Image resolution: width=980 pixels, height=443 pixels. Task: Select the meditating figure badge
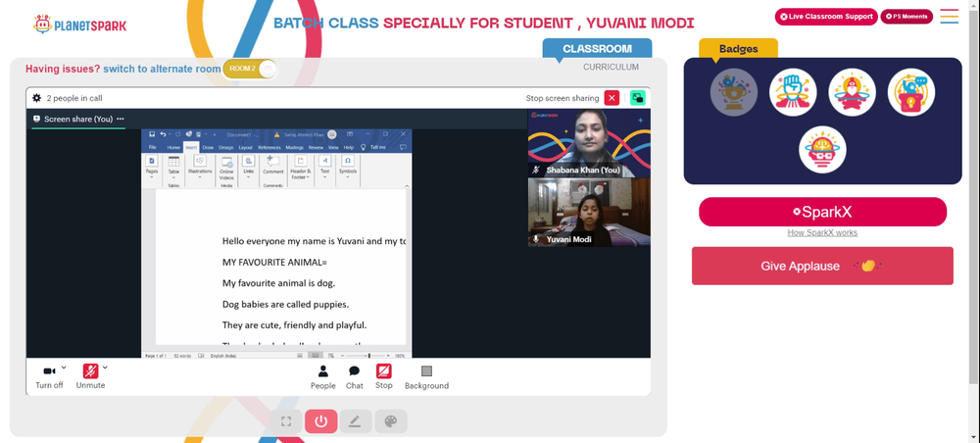852,92
